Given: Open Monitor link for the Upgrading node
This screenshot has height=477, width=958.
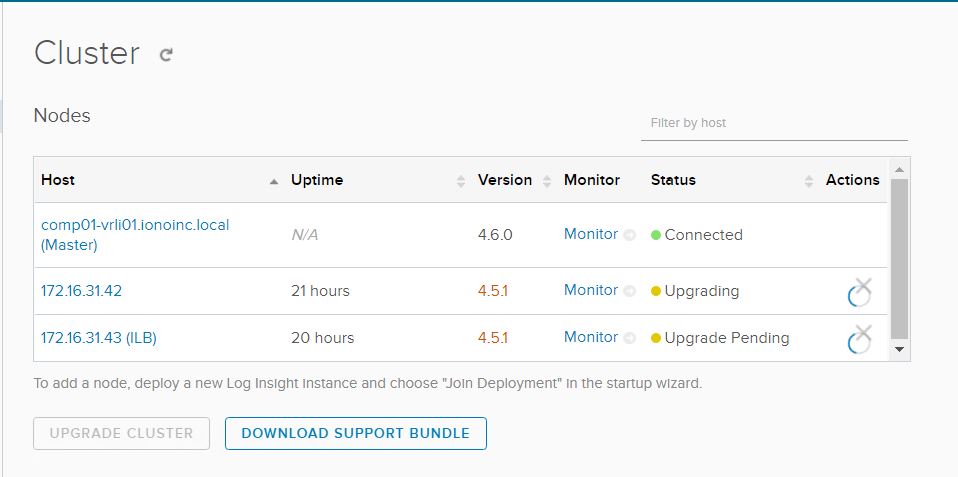Looking at the screenshot, I should pyautogui.click(x=590, y=290).
